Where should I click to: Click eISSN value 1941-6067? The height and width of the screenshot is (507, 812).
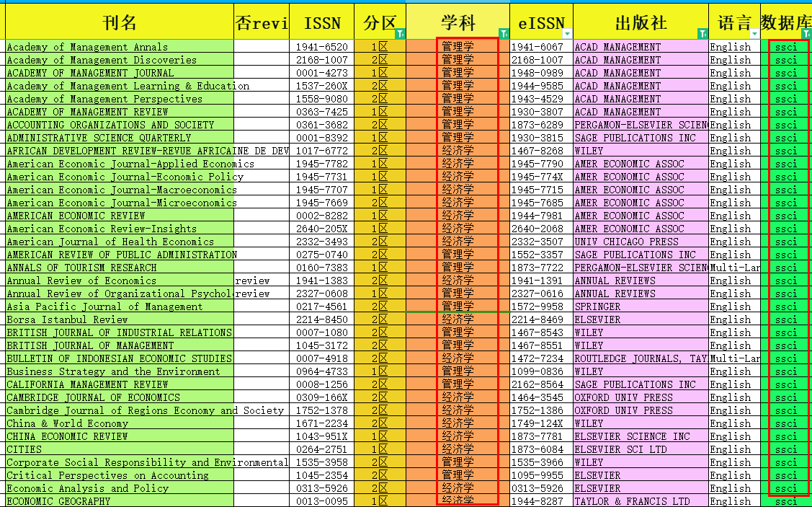537,47
